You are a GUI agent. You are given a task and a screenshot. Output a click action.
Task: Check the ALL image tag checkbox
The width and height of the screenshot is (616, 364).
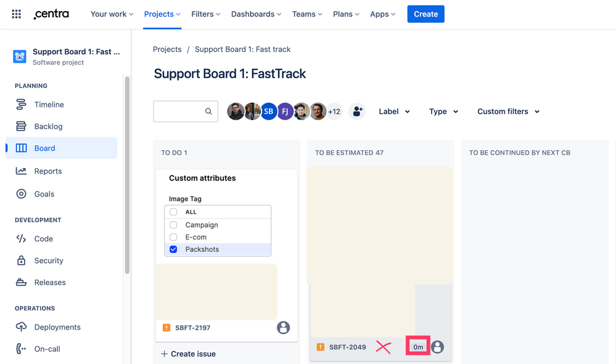click(x=173, y=212)
